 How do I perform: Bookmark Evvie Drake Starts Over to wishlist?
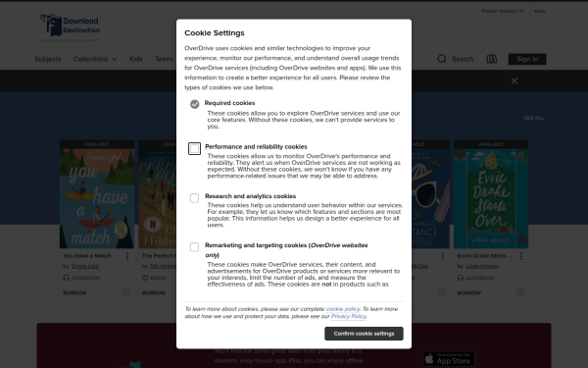point(520,292)
